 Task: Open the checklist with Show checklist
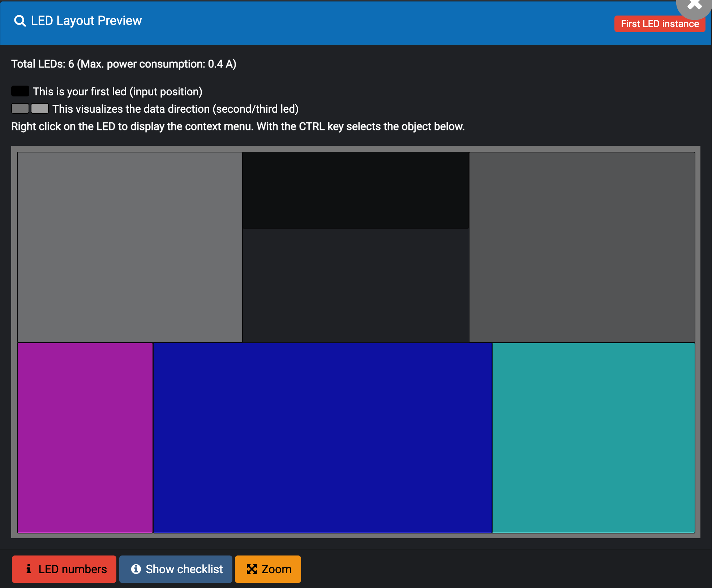click(176, 569)
